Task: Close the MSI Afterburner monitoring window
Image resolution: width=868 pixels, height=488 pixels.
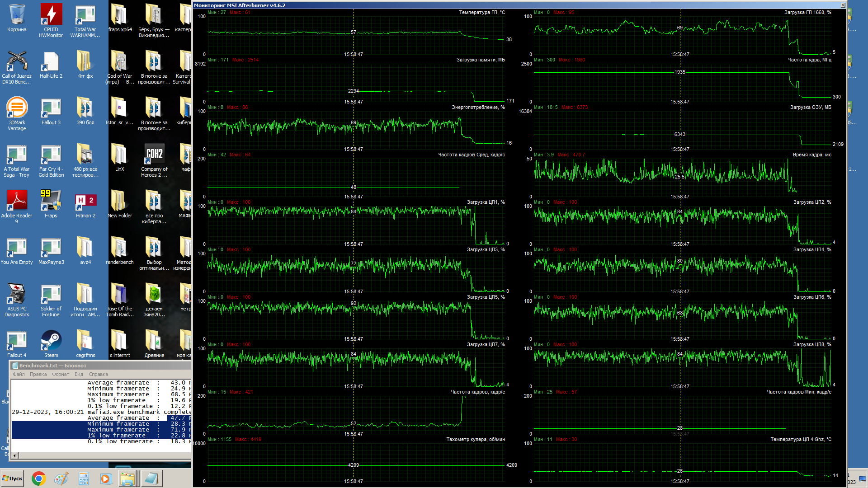Action: point(843,5)
